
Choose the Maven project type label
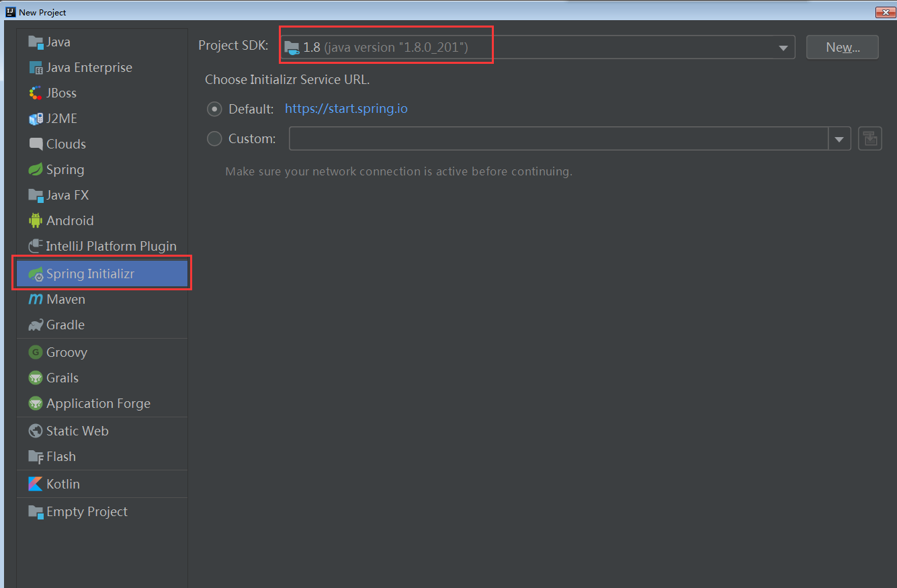(66, 299)
